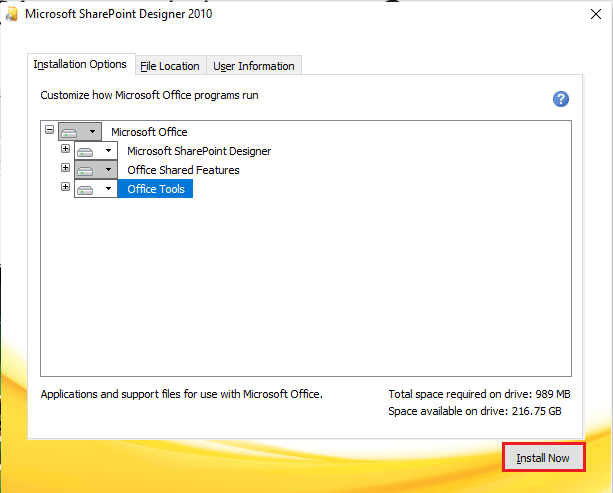The image size is (613, 493).
Task: Select the Office Shared Features label
Action: point(183,170)
